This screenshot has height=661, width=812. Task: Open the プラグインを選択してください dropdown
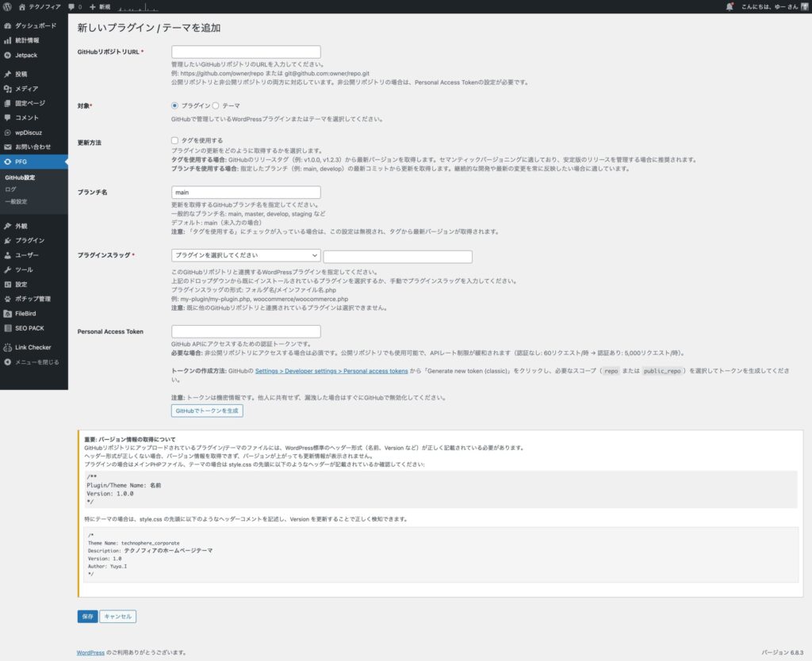(246, 256)
